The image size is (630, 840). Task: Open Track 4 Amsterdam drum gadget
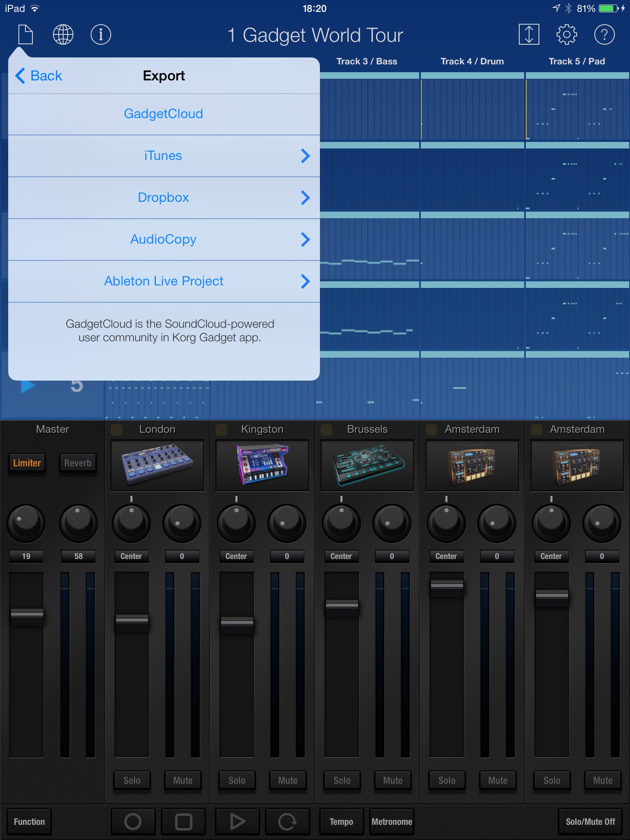coord(472,466)
